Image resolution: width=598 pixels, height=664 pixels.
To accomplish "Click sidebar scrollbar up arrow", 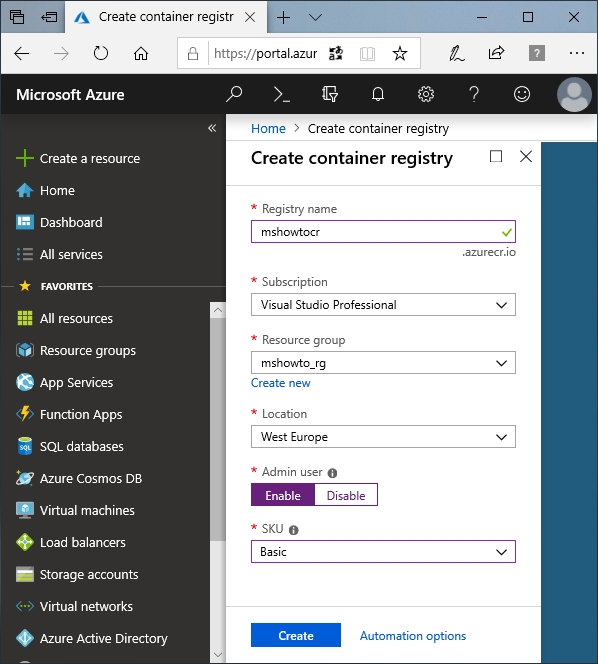I will (x=218, y=310).
